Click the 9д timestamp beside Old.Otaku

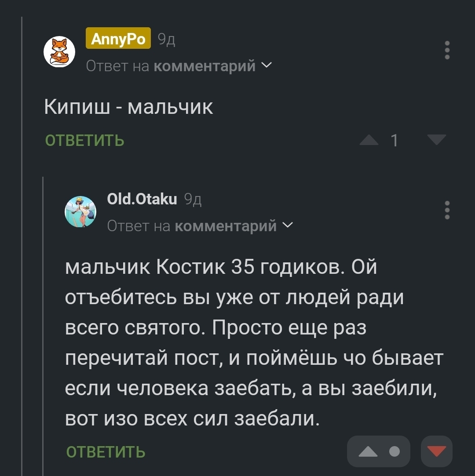click(193, 200)
